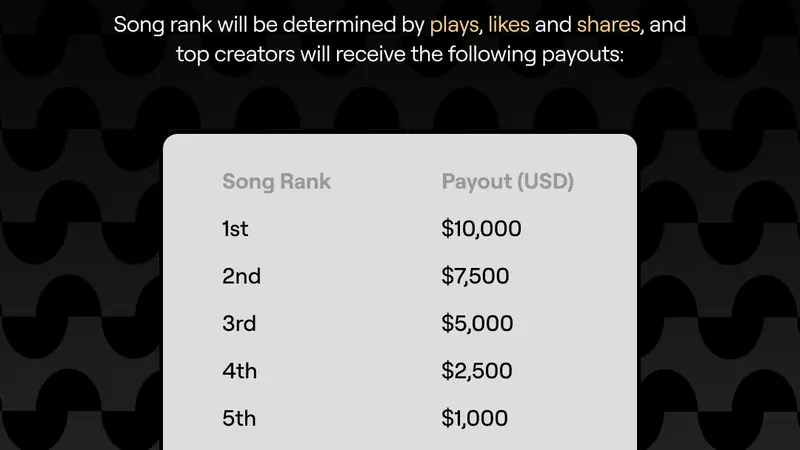Click the "Song Rank" column header
The width and height of the screenshot is (800, 450).
pos(276,182)
